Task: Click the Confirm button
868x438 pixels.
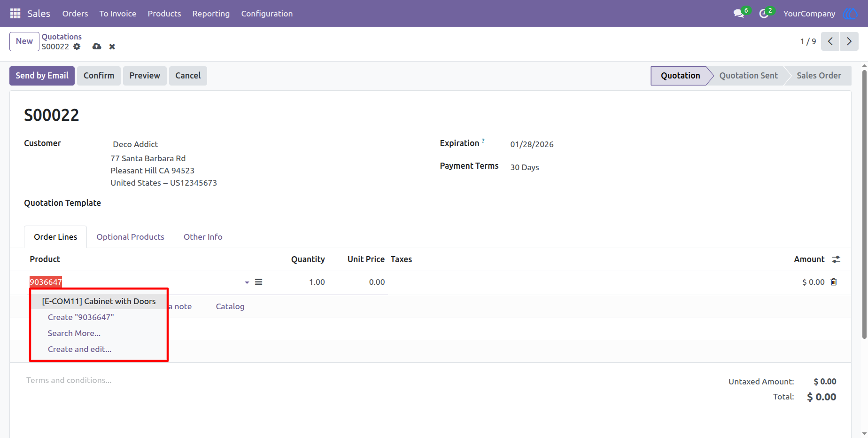Action: point(99,76)
